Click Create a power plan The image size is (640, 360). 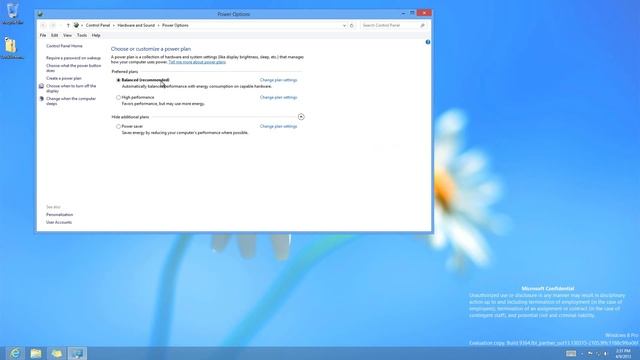[64, 78]
